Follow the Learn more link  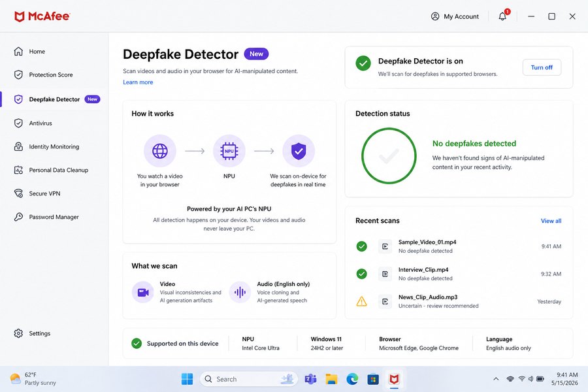(138, 82)
